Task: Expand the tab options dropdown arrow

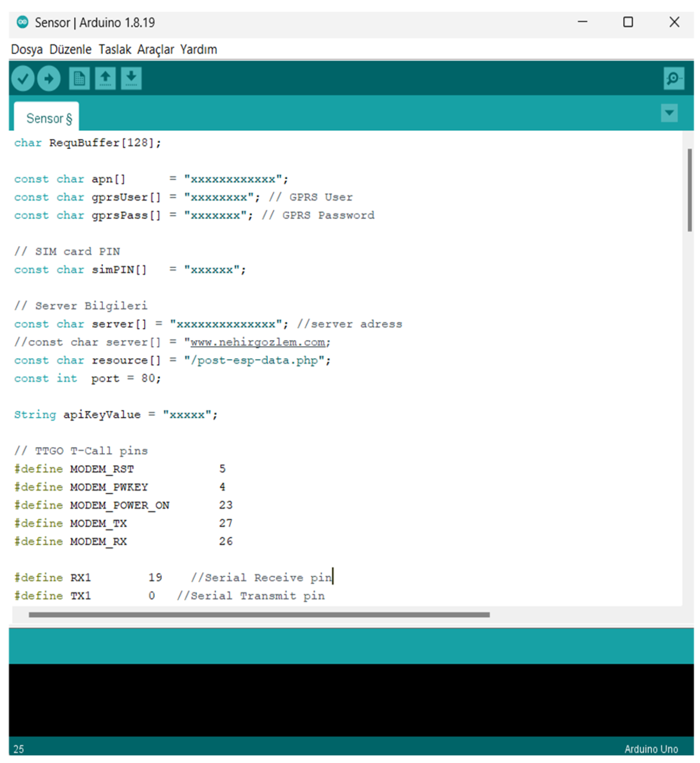Action: 668,113
